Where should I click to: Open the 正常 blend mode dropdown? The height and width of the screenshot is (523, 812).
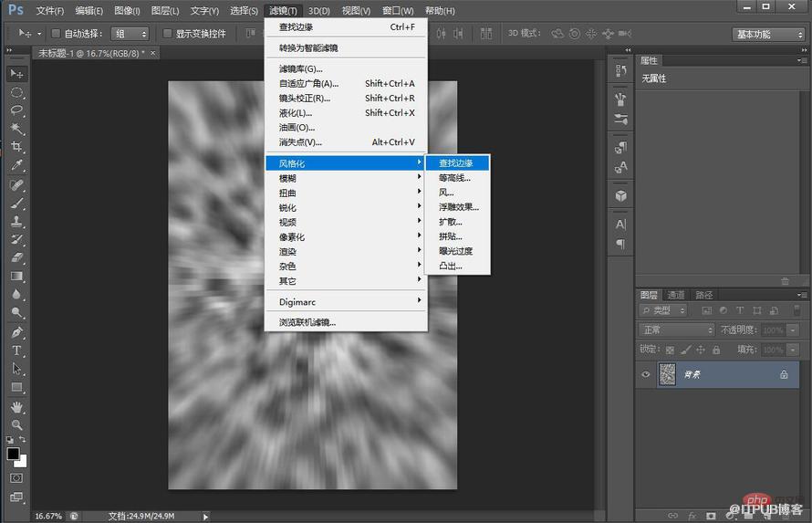click(x=676, y=329)
